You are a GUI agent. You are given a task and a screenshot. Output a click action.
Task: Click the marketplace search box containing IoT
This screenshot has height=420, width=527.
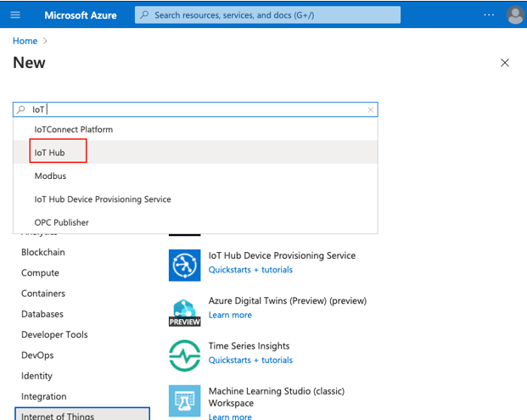[x=195, y=109]
